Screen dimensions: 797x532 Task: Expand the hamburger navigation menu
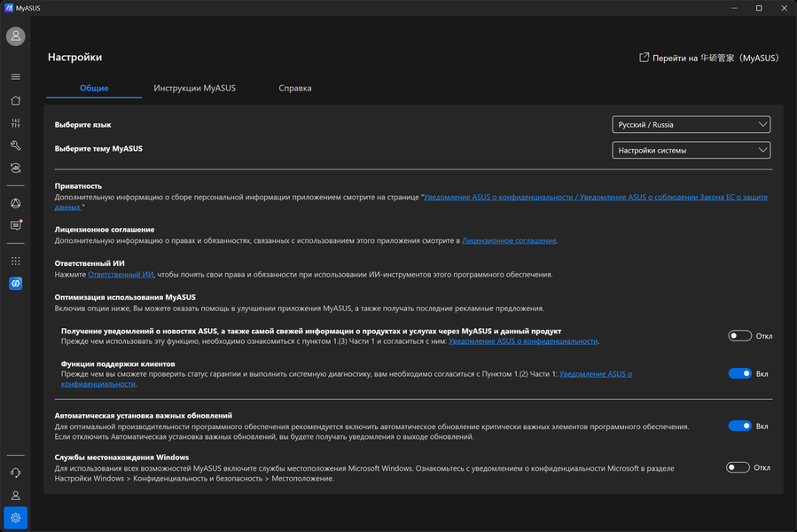16,77
